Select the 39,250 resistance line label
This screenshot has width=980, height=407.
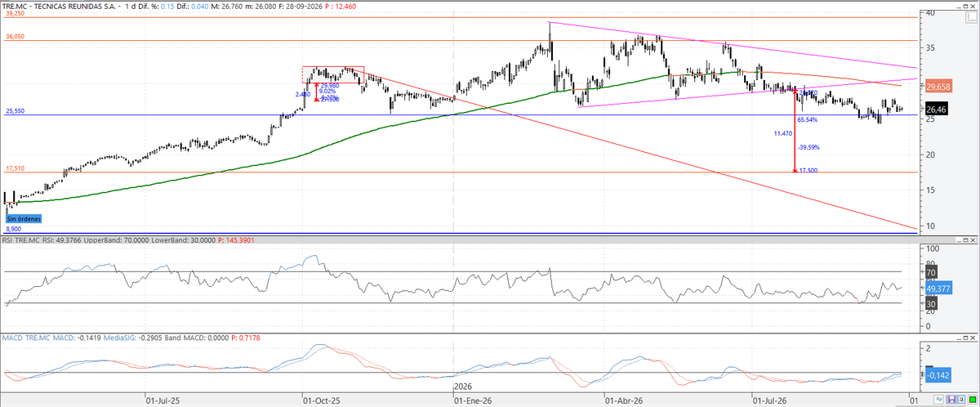click(x=15, y=14)
